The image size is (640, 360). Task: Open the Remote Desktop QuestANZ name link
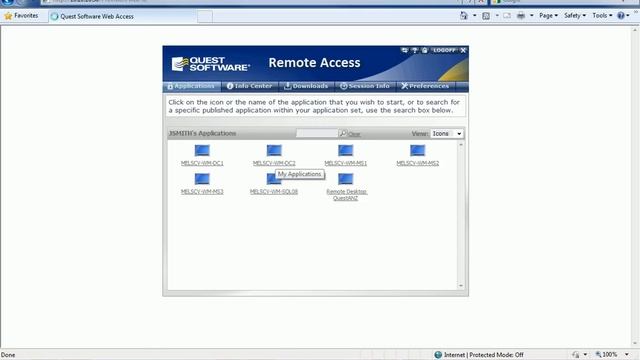point(346,195)
